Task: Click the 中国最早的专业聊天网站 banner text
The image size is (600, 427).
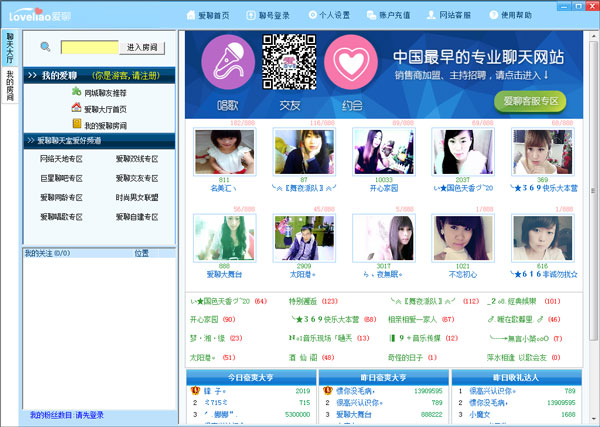Action: (x=478, y=57)
